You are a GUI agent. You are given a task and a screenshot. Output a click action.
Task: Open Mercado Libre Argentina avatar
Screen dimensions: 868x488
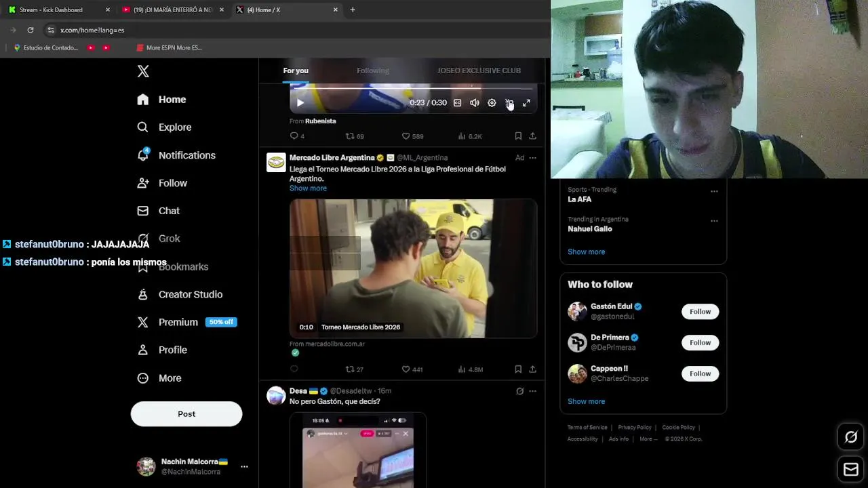[276, 163]
